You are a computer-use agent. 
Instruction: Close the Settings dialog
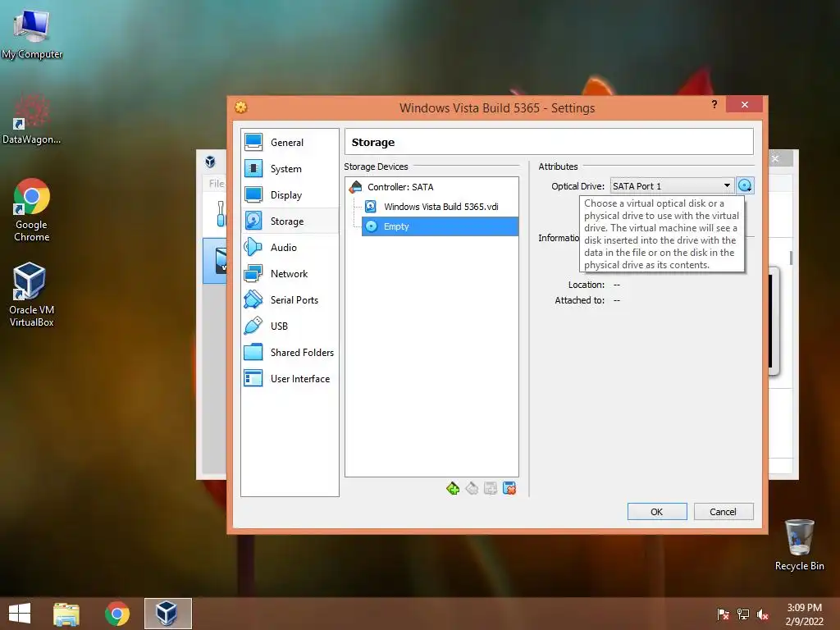tap(744, 104)
